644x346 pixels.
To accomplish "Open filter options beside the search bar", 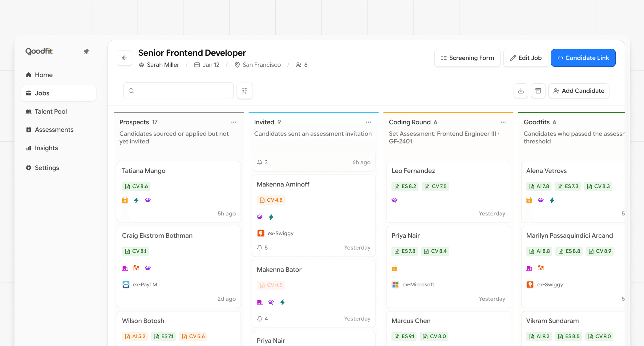I will coord(245,91).
